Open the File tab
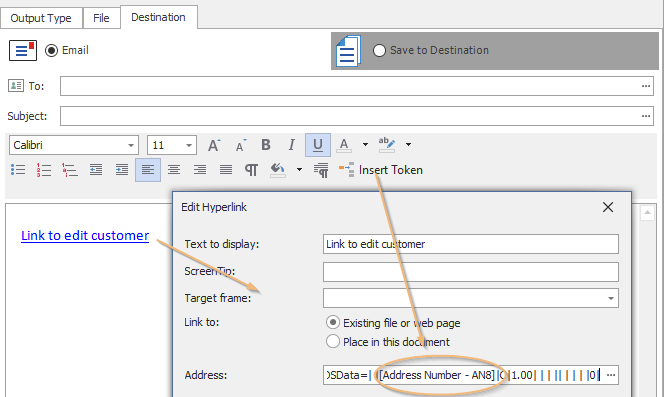This screenshot has width=664, height=397. pyautogui.click(x=101, y=18)
